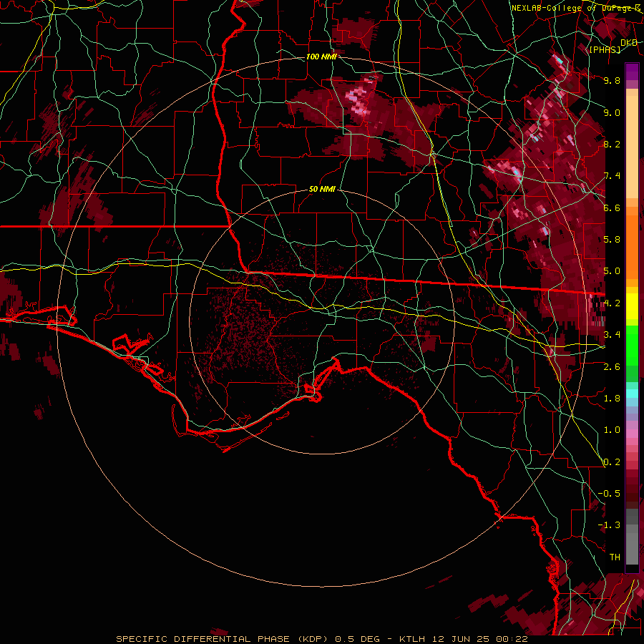The image size is (644, 644).
Task: Pick the cyan band of the color scale
Action: 632,394
